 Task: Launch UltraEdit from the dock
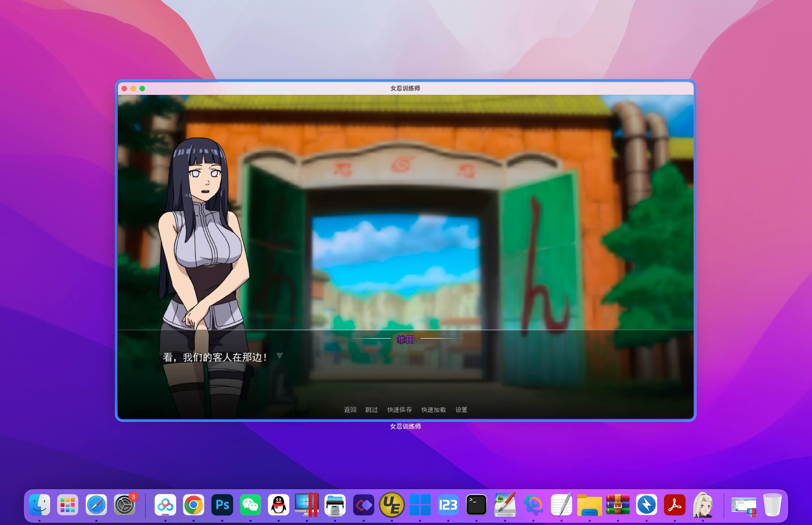tap(392, 504)
